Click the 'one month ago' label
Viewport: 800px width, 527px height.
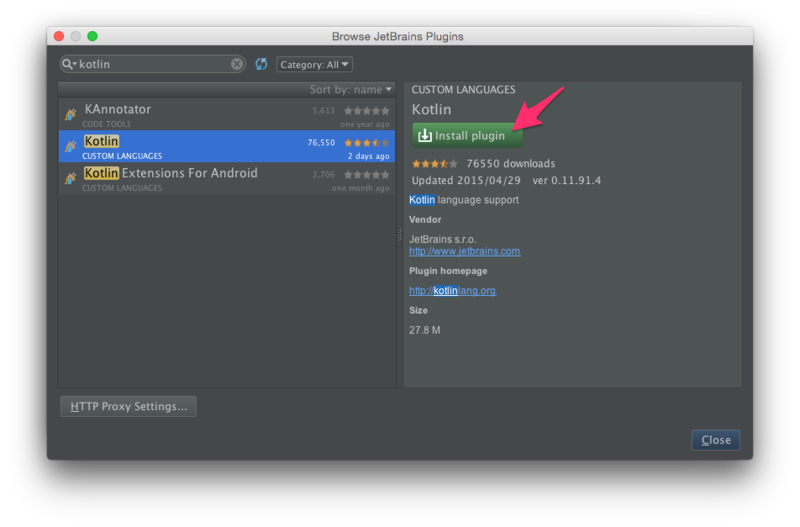tap(361, 188)
